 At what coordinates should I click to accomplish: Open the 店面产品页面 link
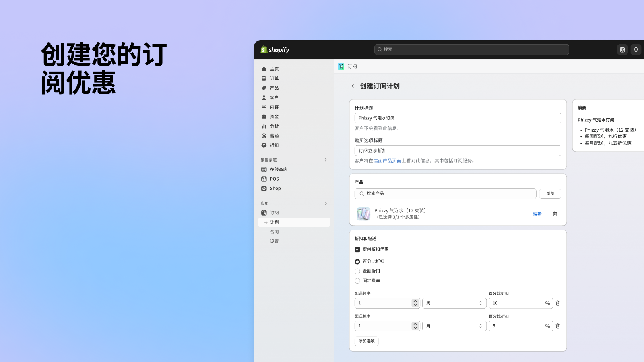tap(387, 161)
